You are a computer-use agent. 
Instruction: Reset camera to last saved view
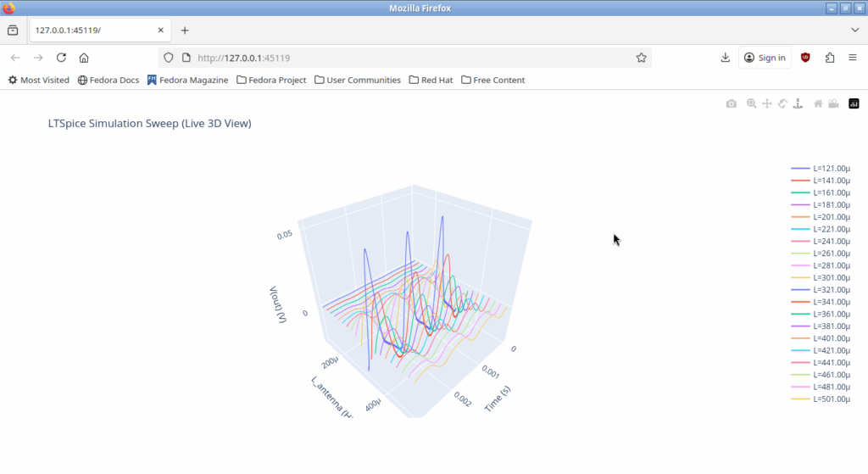tap(834, 103)
